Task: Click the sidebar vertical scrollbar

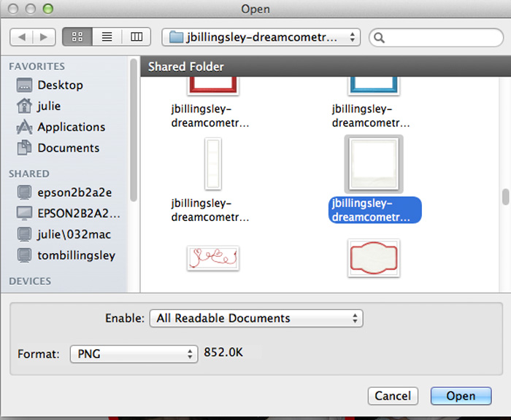Action: (x=134, y=130)
